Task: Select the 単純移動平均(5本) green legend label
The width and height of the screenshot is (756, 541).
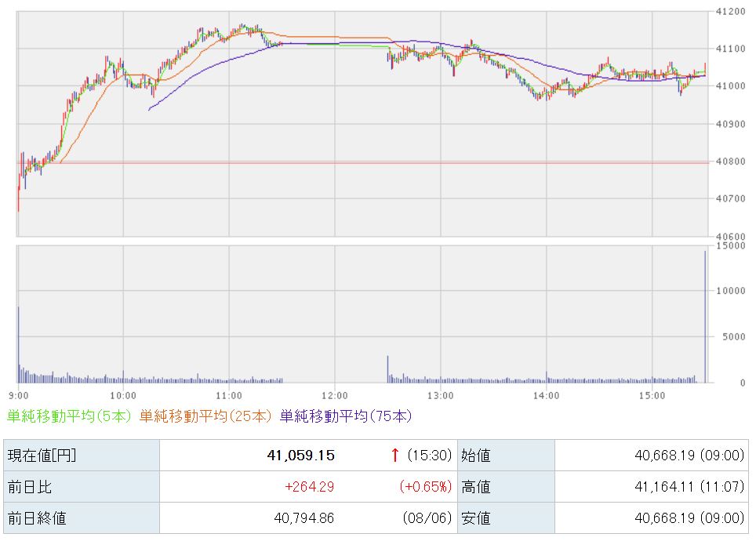Action: (69, 416)
